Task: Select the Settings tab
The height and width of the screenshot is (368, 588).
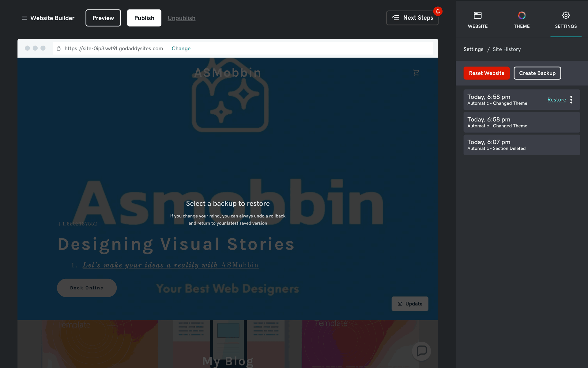Action: (x=566, y=20)
